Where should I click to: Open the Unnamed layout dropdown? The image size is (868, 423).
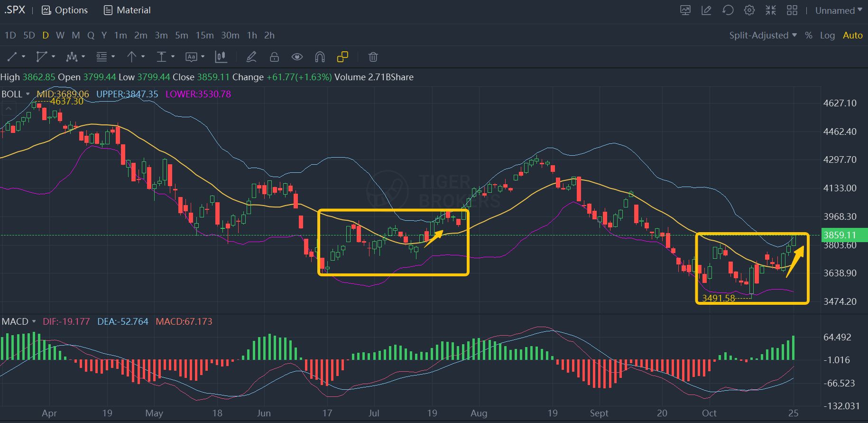pyautogui.click(x=838, y=10)
